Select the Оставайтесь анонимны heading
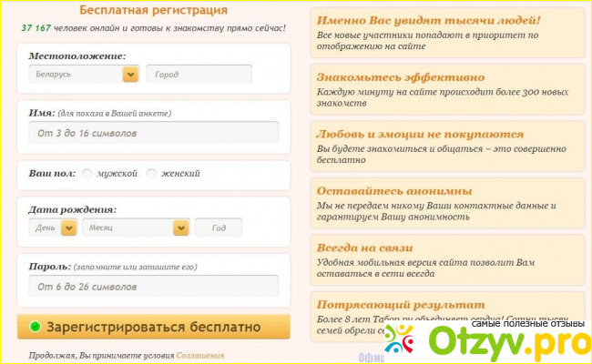The width and height of the screenshot is (592, 364). 393,191
